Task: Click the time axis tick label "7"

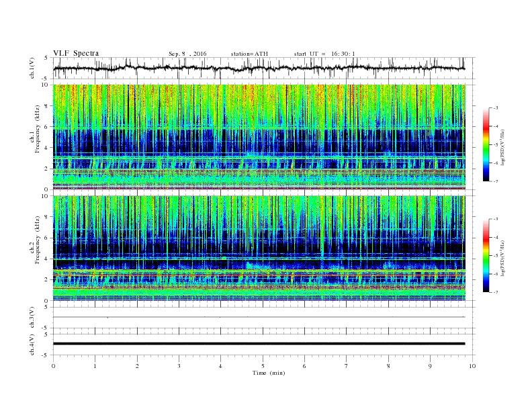Action: pos(347,366)
